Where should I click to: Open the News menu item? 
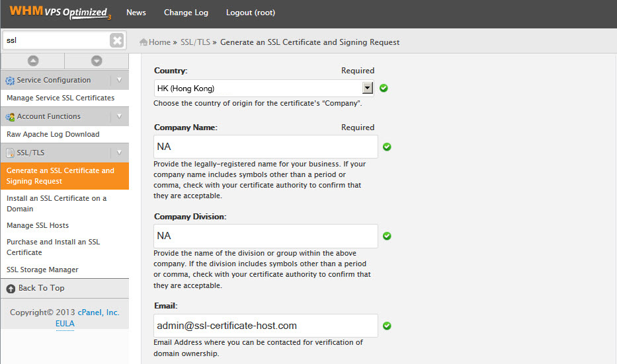(x=136, y=13)
